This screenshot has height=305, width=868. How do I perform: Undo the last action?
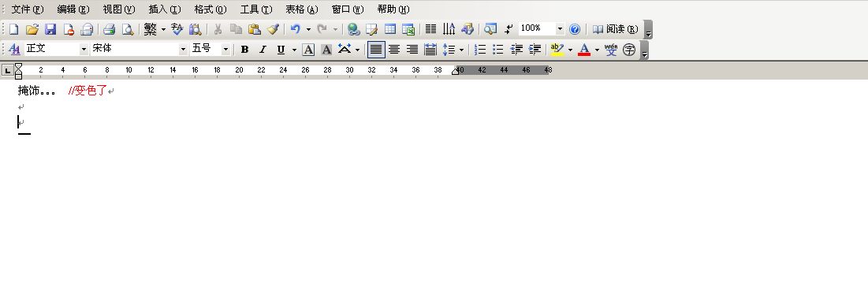[296, 29]
